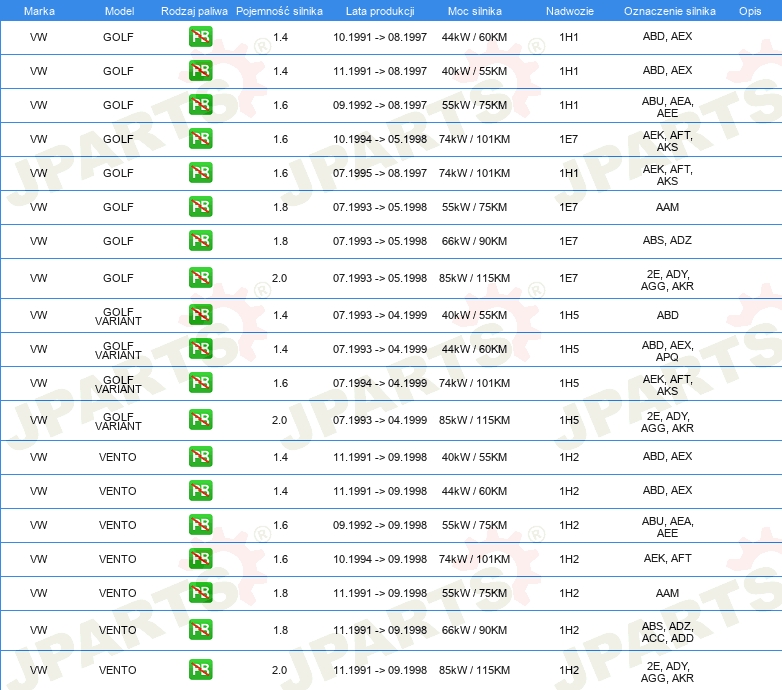Click petrol fuel icon for Golf 1.4 40kW 1H1

(x=200, y=71)
